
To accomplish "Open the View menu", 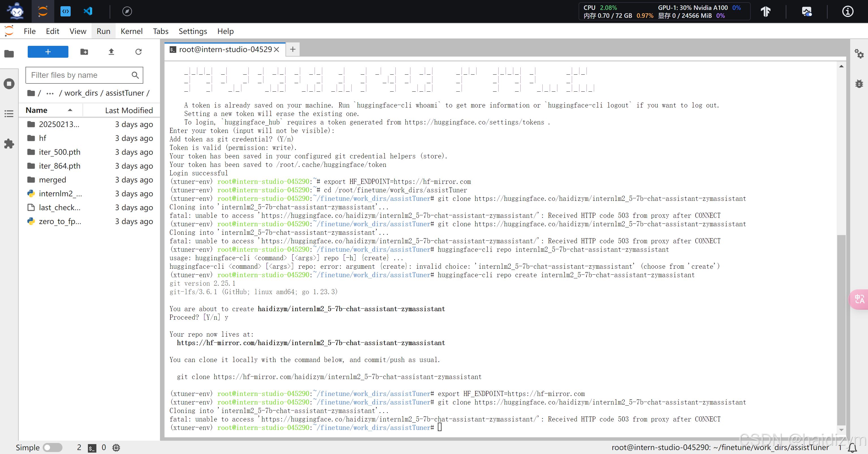I will [x=78, y=31].
